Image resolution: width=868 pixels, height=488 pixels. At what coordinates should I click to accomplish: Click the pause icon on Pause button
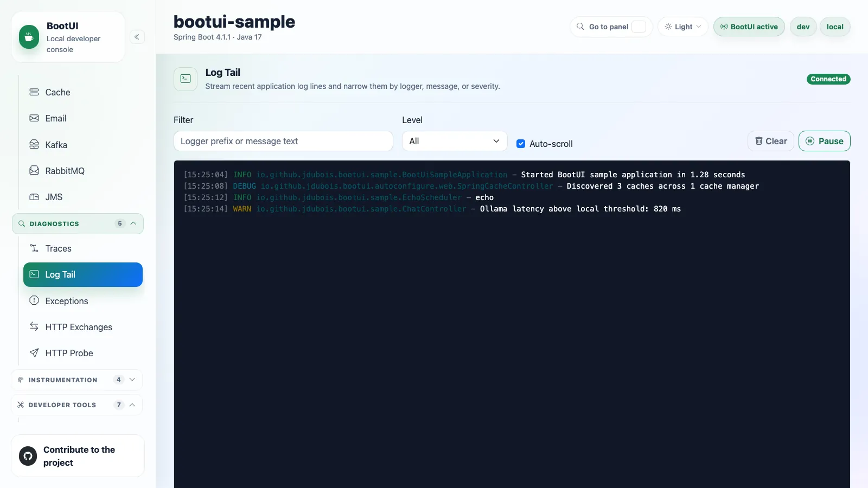810,141
